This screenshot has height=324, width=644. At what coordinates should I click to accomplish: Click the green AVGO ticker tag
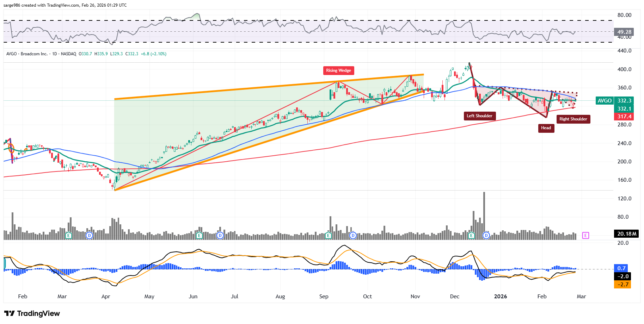pyautogui.click(x=605, y=101)
